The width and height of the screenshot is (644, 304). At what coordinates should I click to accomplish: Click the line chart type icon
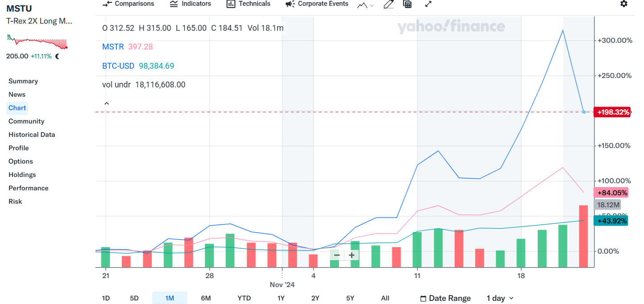tap(362, 4)
